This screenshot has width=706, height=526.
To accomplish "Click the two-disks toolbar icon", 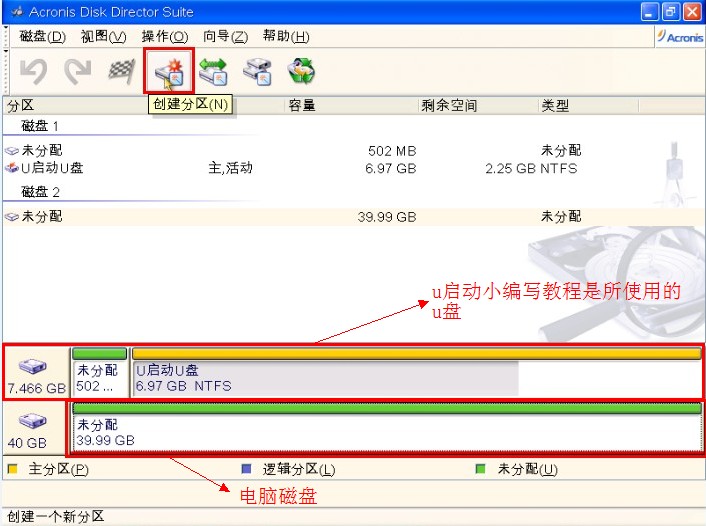I will click(x=257, y=72).
